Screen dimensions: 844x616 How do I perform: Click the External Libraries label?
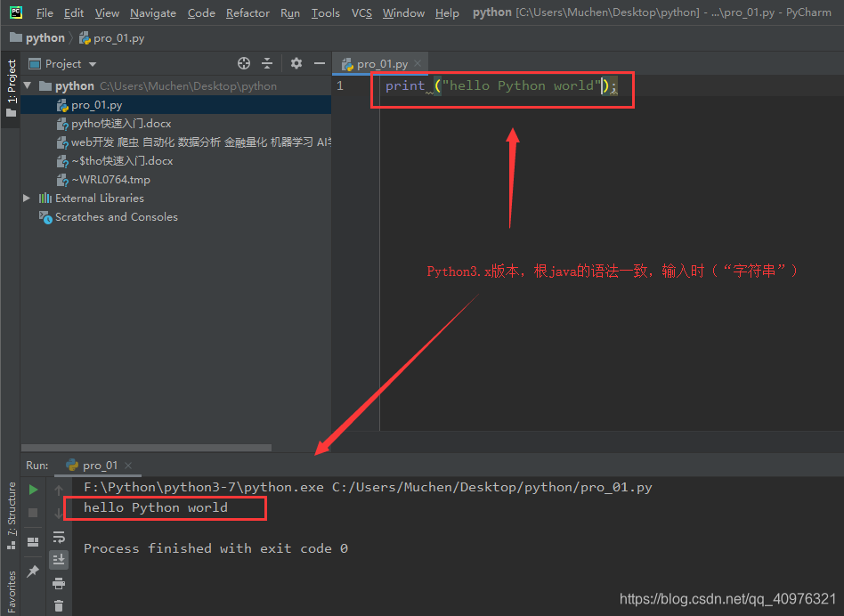100,198
